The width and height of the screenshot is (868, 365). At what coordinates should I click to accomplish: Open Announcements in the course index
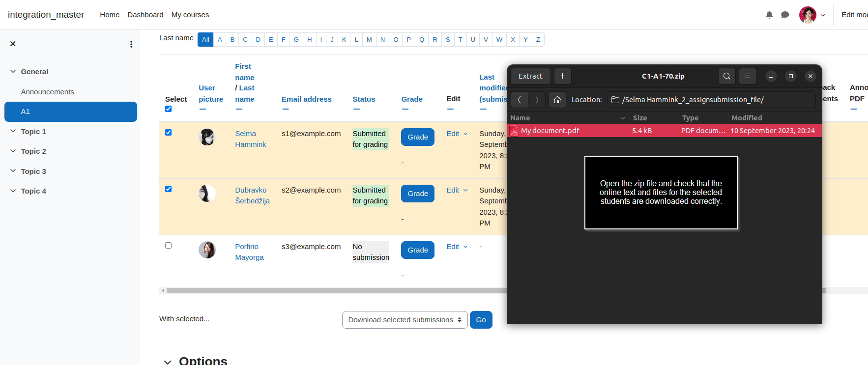[47, 92]
